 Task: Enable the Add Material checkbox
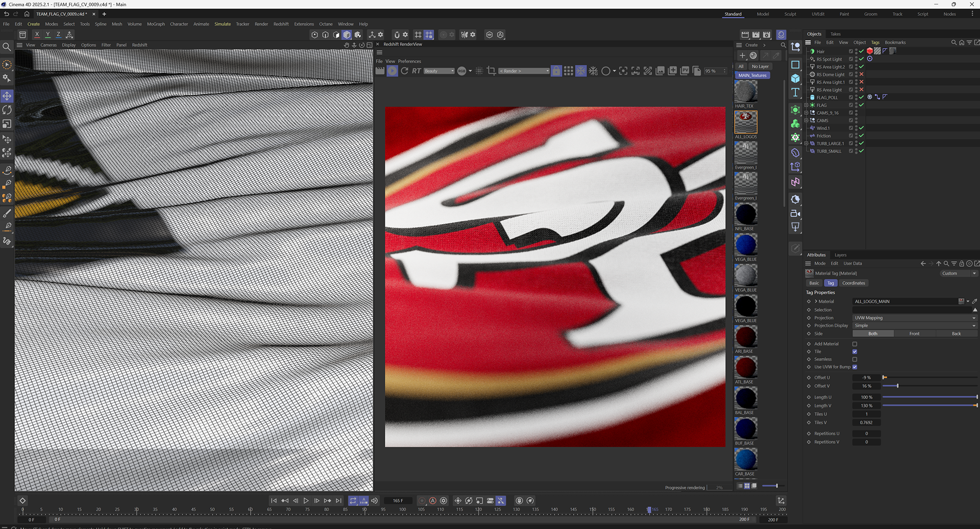click(855, 344)
